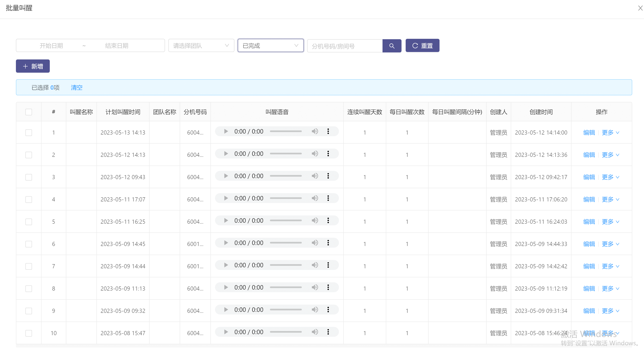Play the audio in row 9
This screenshot has width=644, height=350.
click(x=226, y=310)
